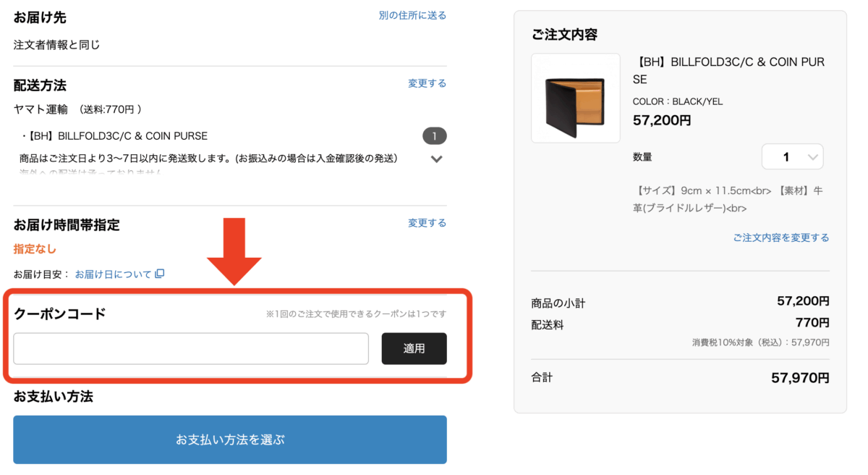
Task: Click 変更する next to お届け時間帯指定
Action: tap(427, 223)
